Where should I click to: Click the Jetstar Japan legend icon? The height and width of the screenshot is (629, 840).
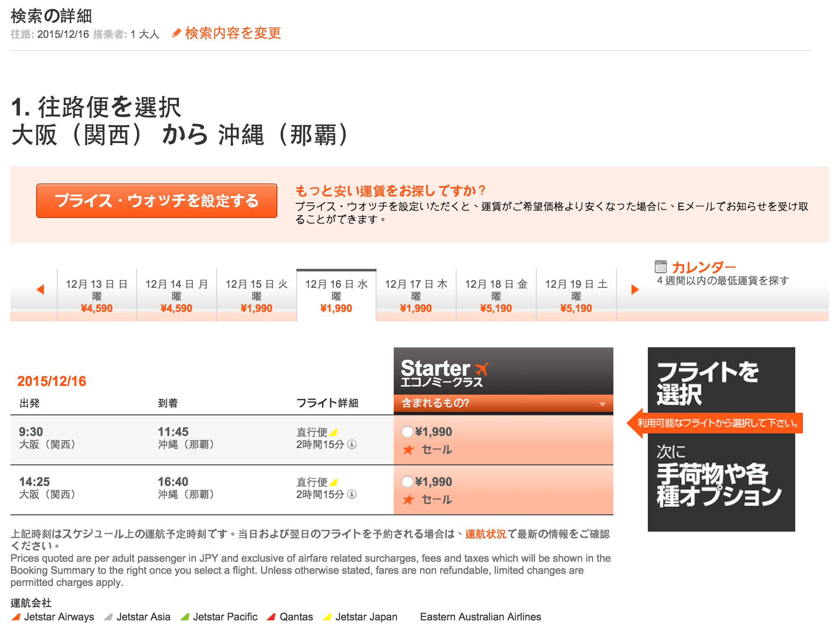coord(327,617)
